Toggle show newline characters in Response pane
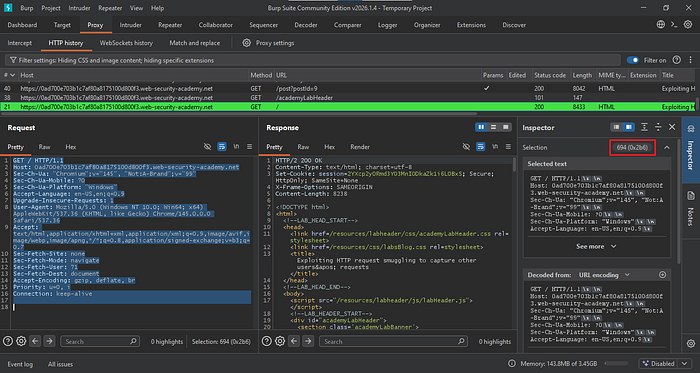Viewport: 700px width, 373px height. point(495,146)
